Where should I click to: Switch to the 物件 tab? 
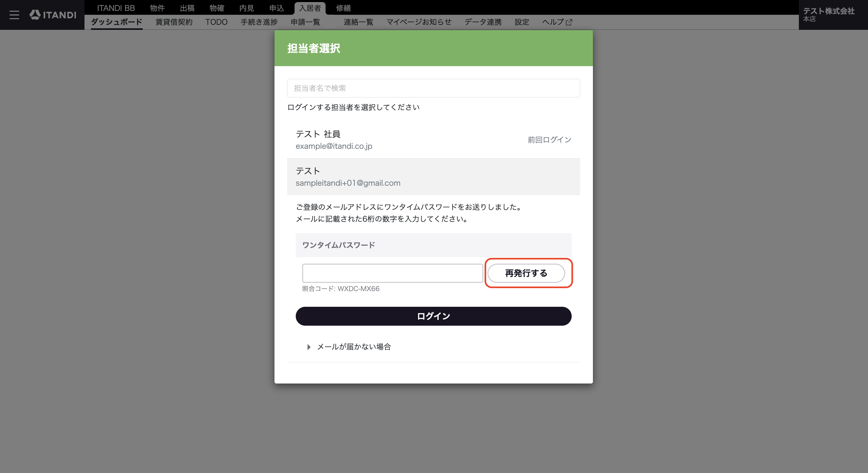pyautogui.click(x=157, y=8)
